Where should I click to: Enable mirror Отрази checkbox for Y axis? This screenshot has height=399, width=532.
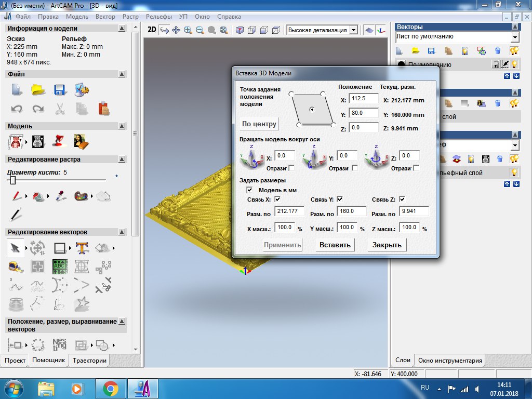pos(355,168)
